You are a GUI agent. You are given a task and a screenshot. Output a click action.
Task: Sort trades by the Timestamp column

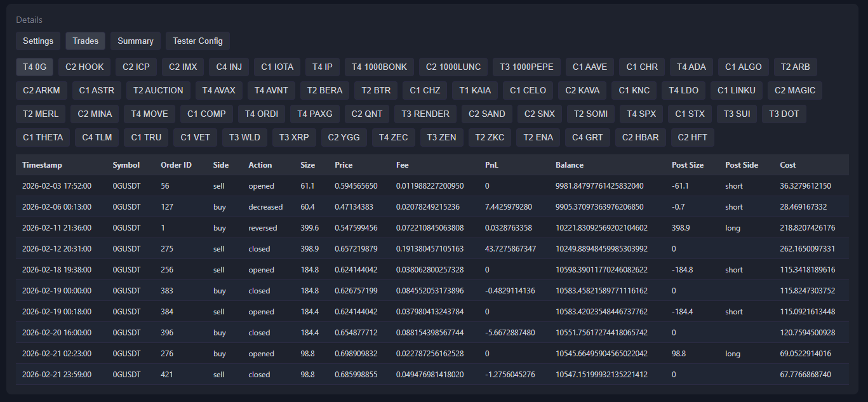click(x=42, y=164)
